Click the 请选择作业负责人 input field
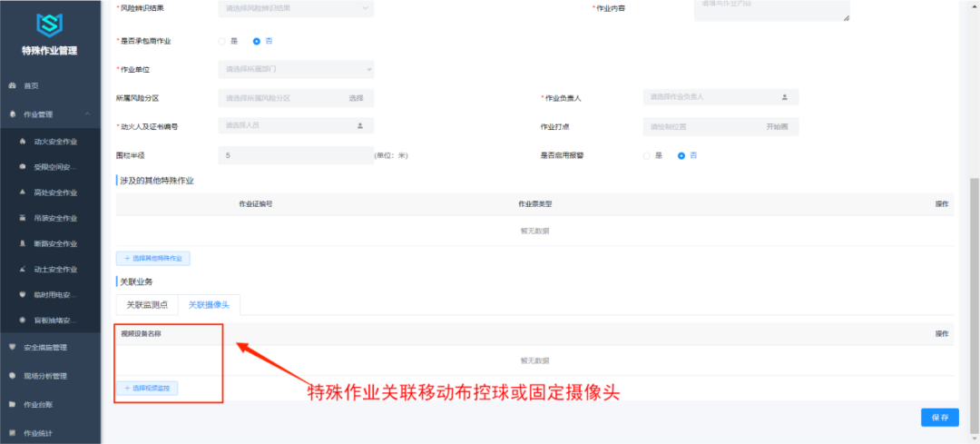This screenshot has width=980, height=444. [720, 97]
